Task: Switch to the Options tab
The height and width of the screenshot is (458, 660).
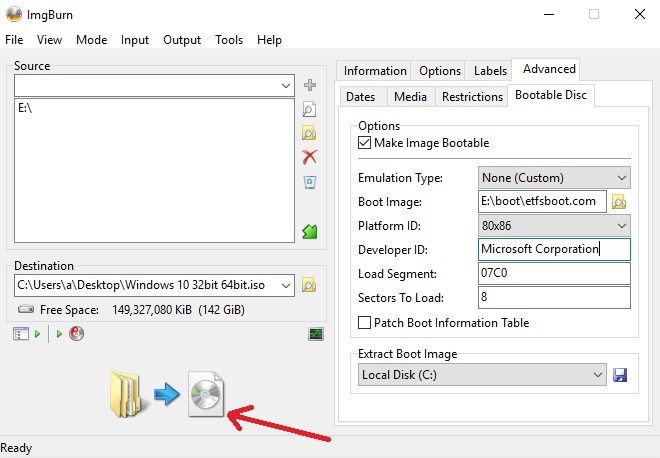Action: tap(440, 71)
